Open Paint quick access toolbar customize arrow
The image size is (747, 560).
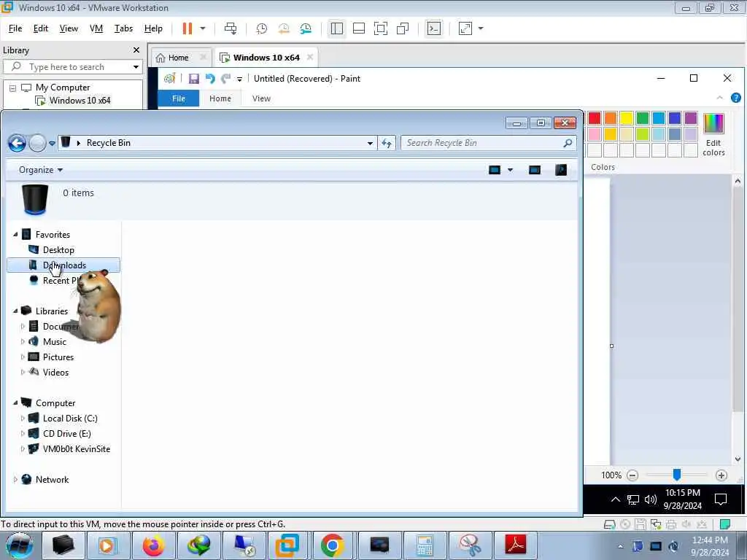click(239, 79)
